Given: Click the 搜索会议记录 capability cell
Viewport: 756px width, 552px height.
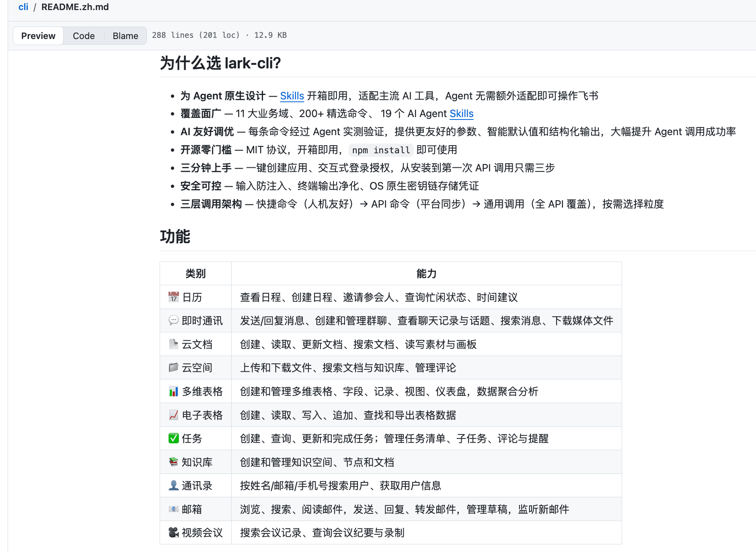Looking at the screenshot, I should [427, 533].
